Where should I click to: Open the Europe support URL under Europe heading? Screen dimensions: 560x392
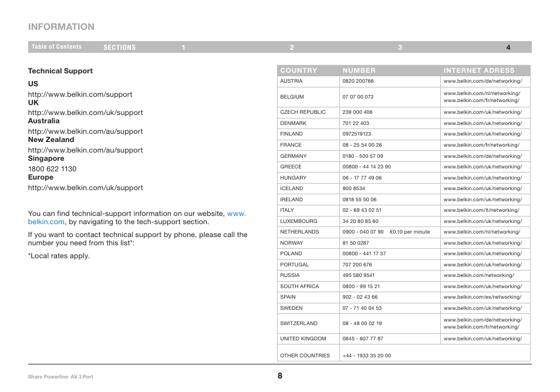click(x=85, y=188)
